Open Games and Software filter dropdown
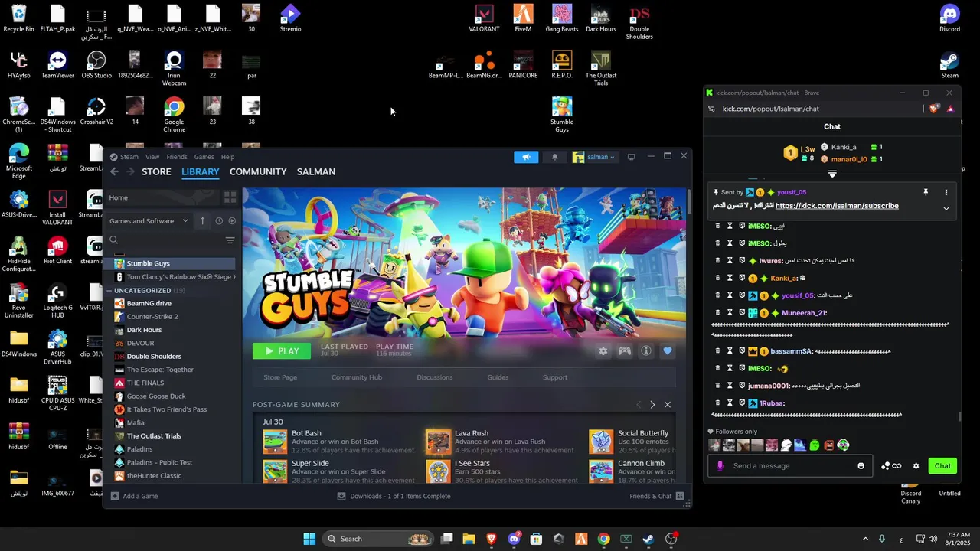Screen dimensions: 980x551 tap(149, 221)
